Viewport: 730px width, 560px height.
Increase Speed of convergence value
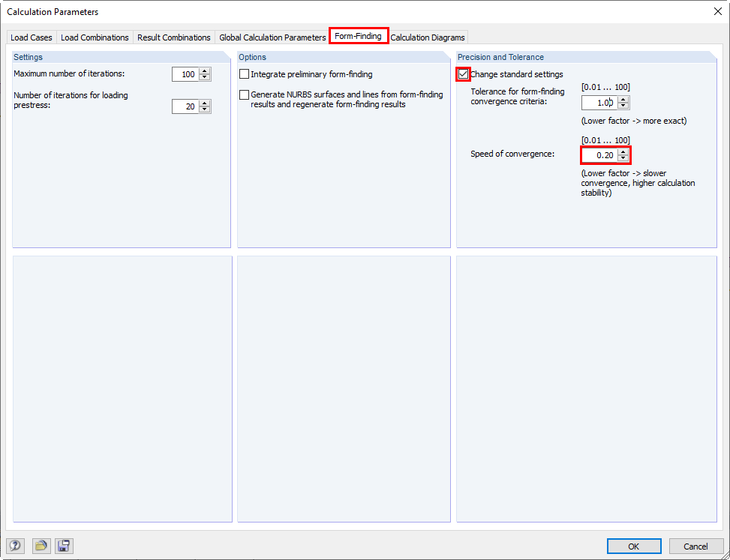point(623,152)
